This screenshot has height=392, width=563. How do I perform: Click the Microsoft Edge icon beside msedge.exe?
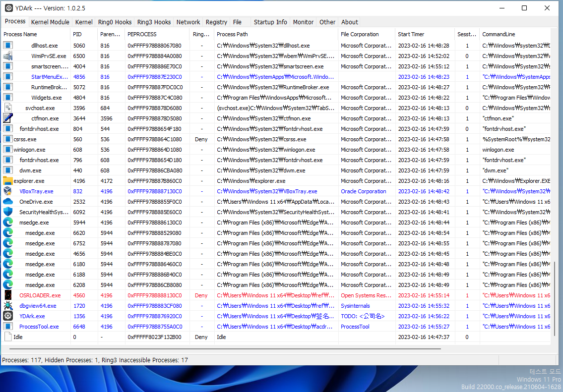click(8, 222)
